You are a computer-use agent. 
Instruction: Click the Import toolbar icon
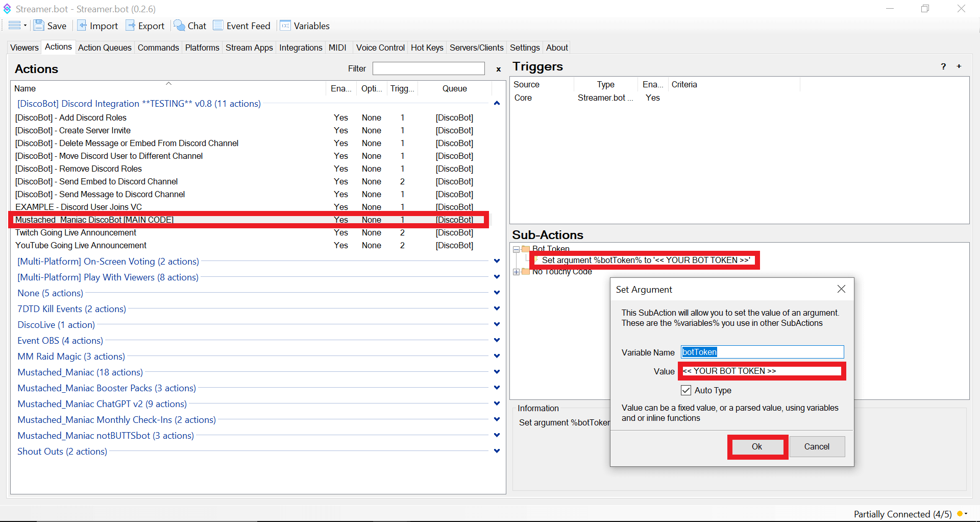click(x=82, y=26)
